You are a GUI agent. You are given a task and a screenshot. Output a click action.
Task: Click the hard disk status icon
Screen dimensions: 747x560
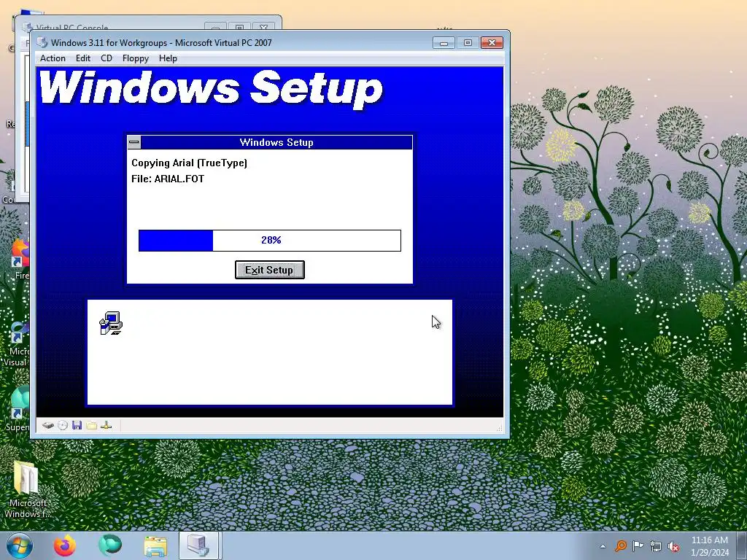[47, 425]
